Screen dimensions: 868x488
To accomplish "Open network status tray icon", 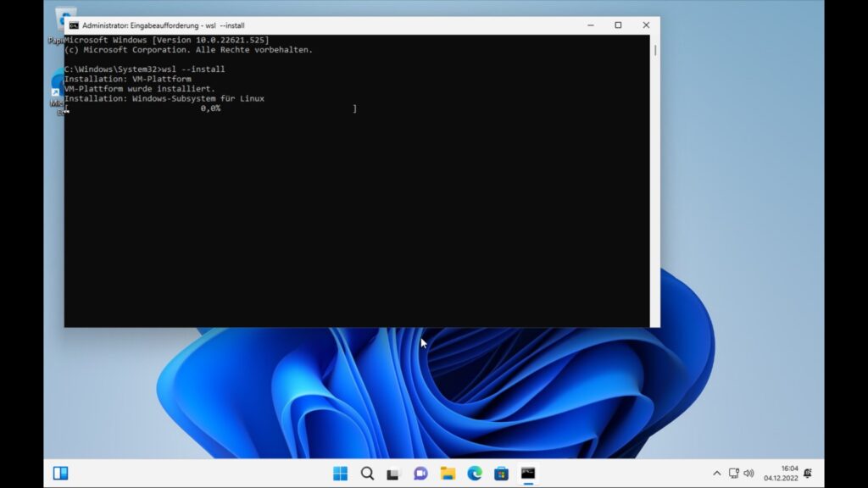I will point(733,473).
